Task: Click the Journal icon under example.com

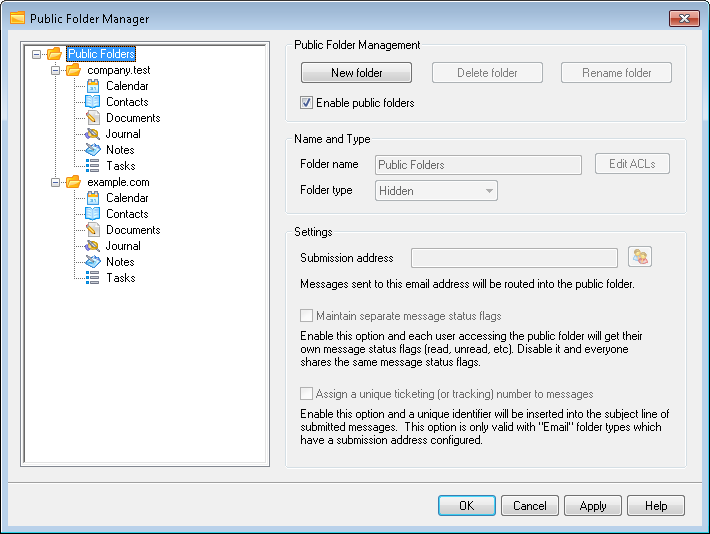Action: pos(92,246)
